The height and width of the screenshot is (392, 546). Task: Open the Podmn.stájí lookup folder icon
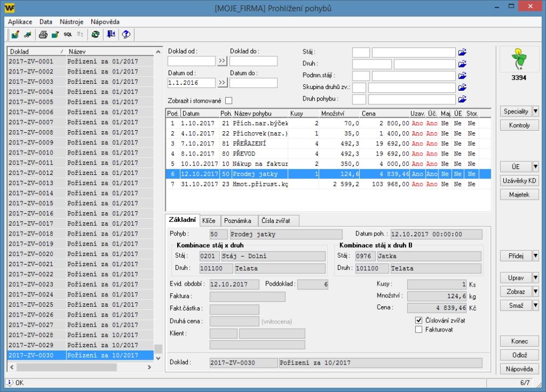pos(462,76)
